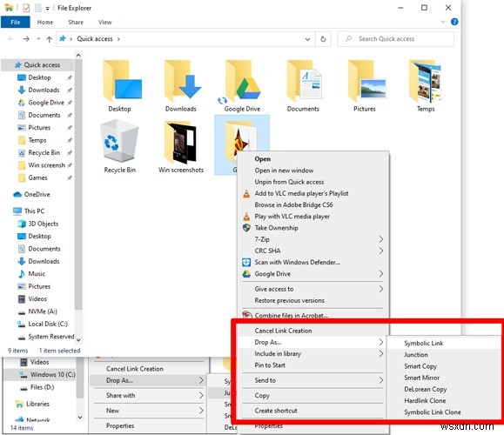Open the Win screenshots folder icon
Image resolution: width=504 pixels, height=435 pixels.
click(x=180, y=142)
